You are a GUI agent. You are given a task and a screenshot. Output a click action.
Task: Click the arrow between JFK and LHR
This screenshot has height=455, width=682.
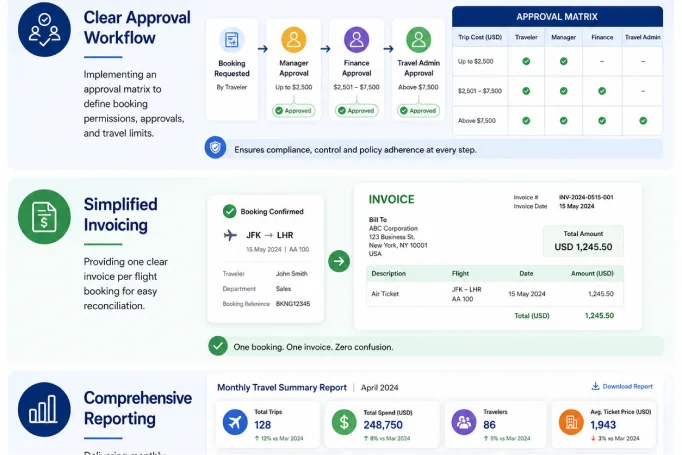pyautogui.click(x=269, y=235)
